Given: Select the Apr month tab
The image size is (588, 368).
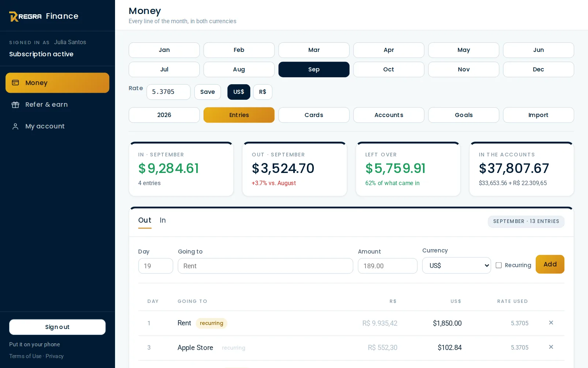Looking at the screenshot, I should pyautogui.click(x=389, y=50).
